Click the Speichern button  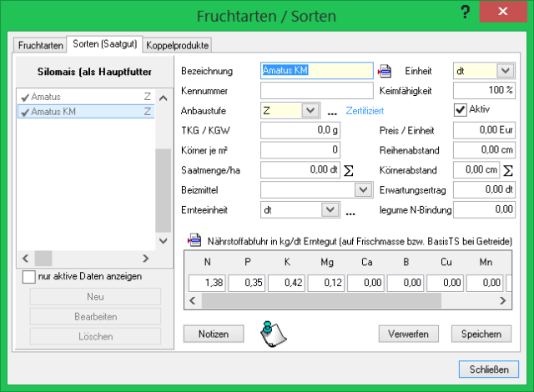(x=481, y=334)
